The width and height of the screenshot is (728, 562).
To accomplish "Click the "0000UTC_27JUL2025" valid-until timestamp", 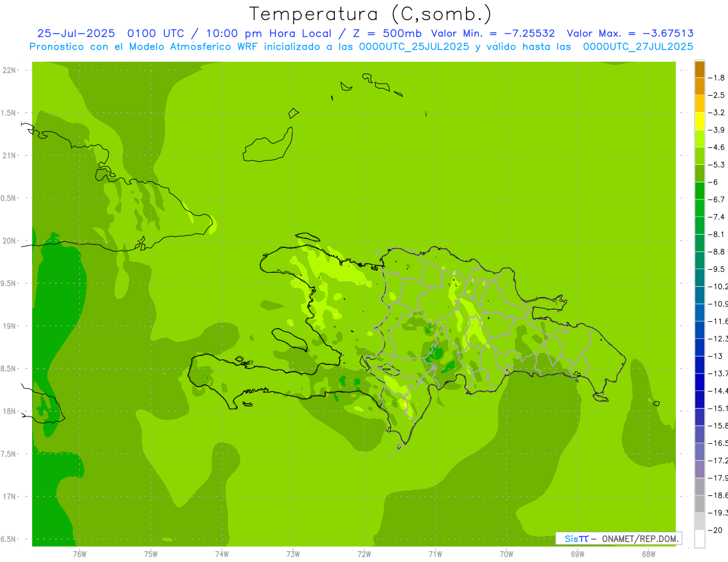I will pos(638,47).
